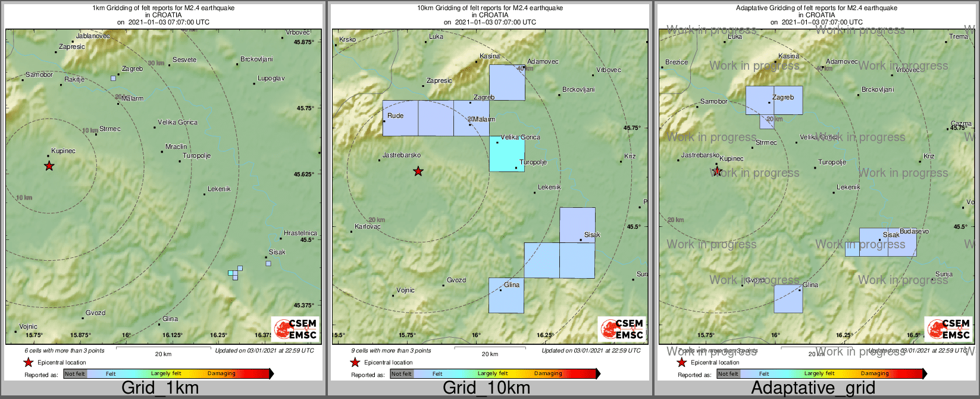This screenshot has width=980, height=399.
Task: Click the '10km Gridding of felt reports' title
Action: (490, 8)
